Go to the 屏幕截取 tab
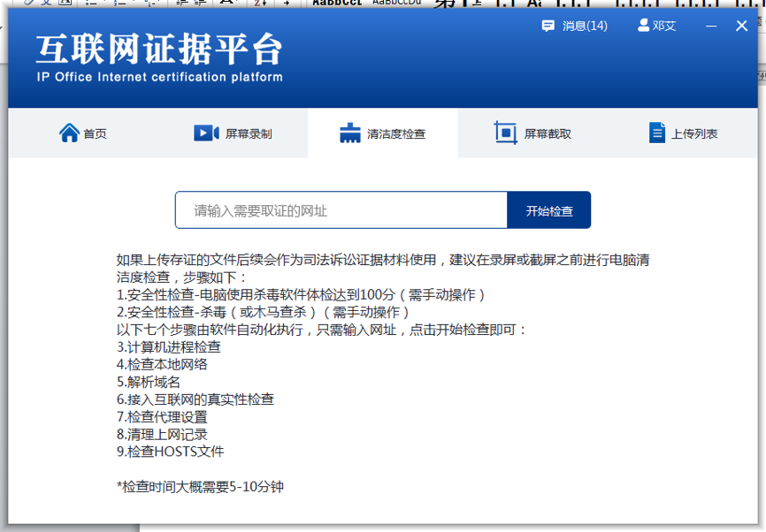The image size is (766, 532). [548, 134]
